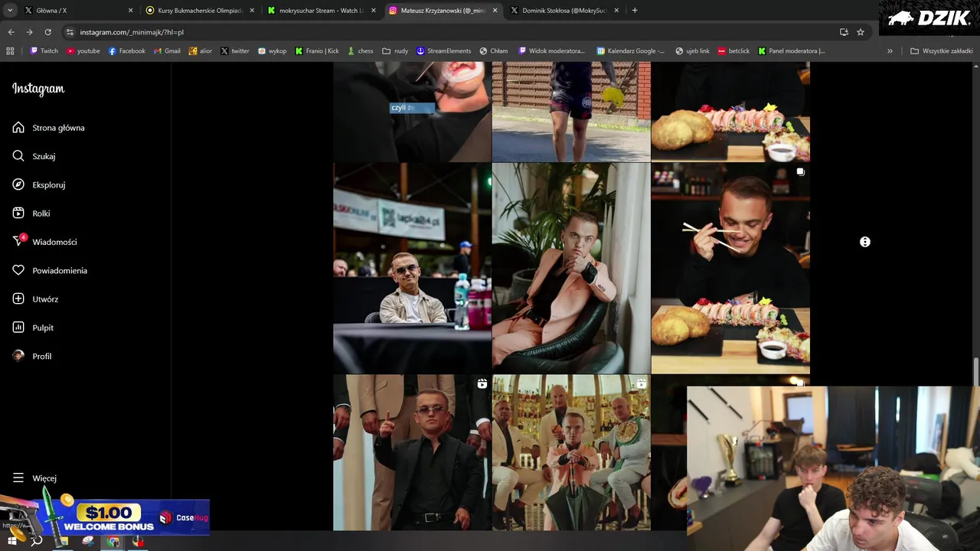Image resolution: width=980 pixels, height=551 pixels.
Task: Open StreamElements bookmark
Action: pos(443,51)
